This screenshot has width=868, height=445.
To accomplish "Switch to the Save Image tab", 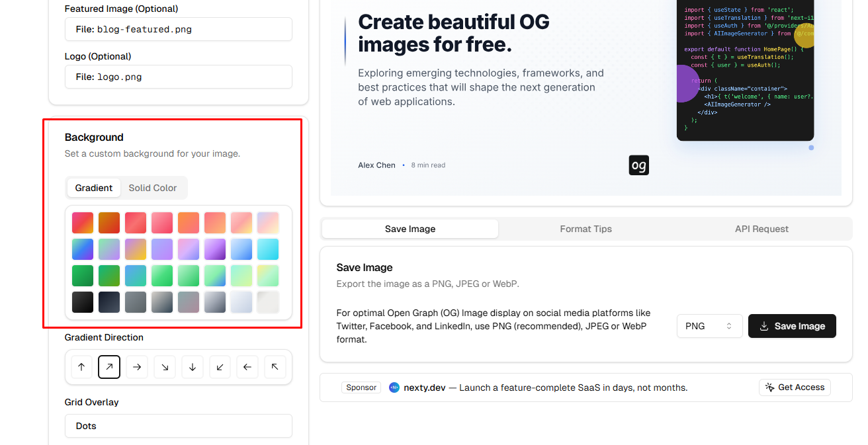I will [410, 229].
